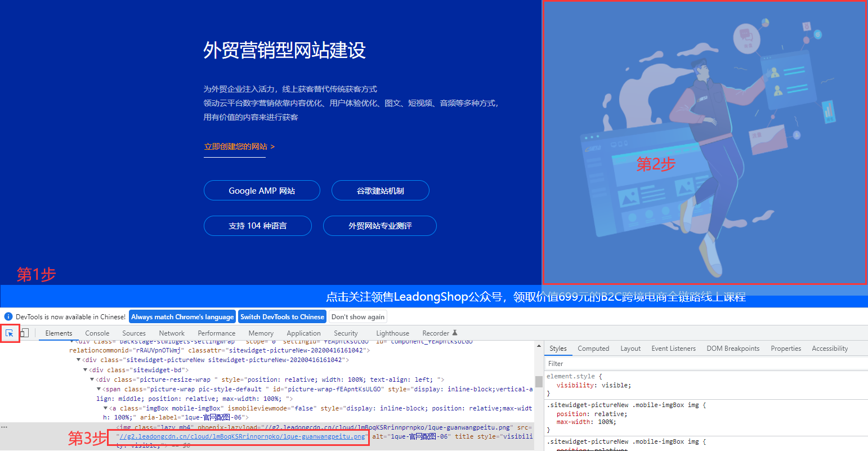Open the Computed styles tab

pos(593,349)
